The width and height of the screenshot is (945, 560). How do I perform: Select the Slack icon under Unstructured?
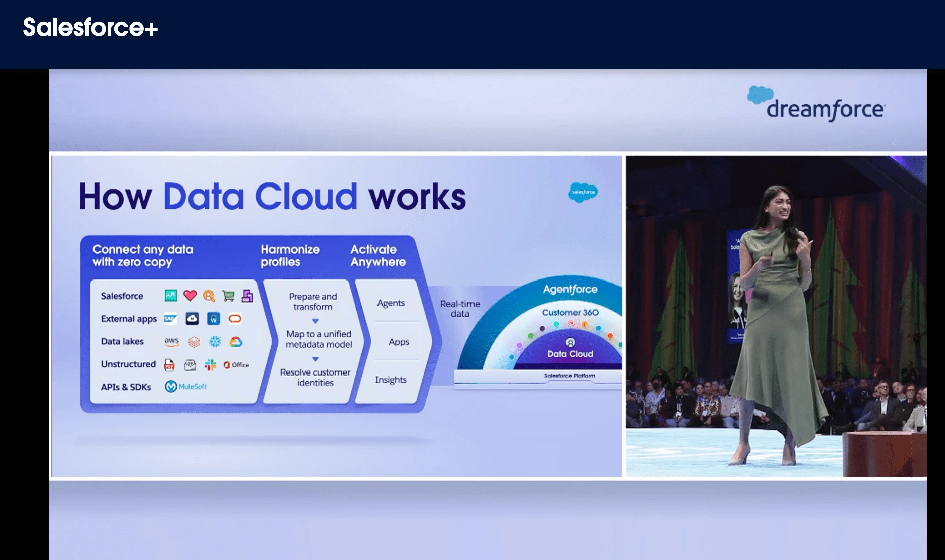[211, 365]
